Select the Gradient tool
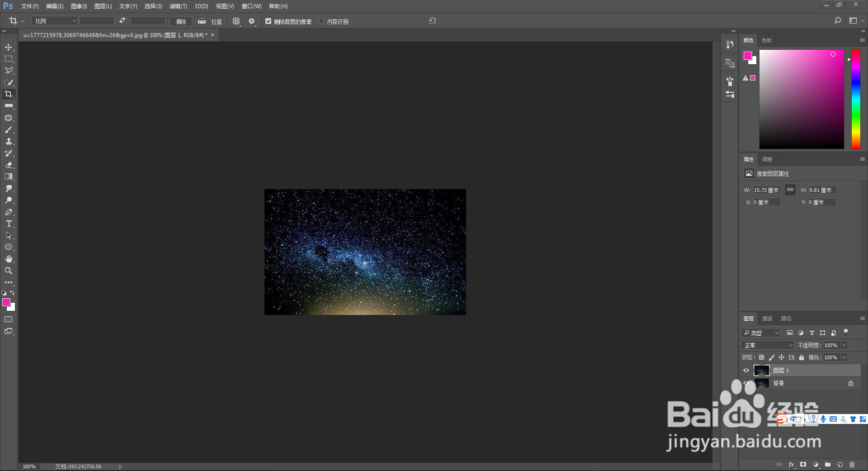 [x=9, y=177]
